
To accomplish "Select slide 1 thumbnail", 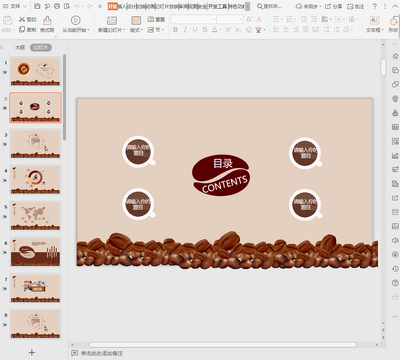I will click(x=35, y=71).
